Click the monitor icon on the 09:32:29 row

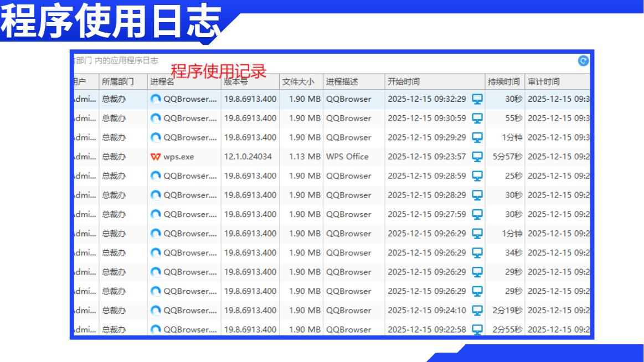click(477, 99)
